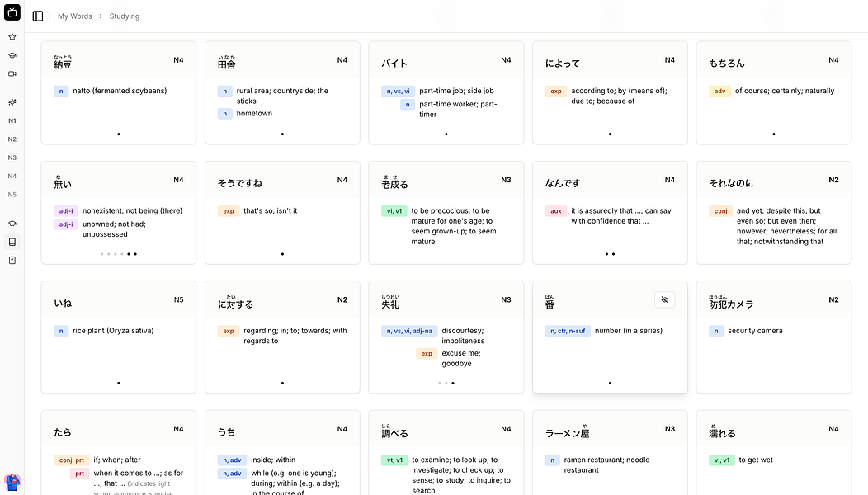Click the によって word heading
The image size is (868, 495).
(x=563, y=64)
